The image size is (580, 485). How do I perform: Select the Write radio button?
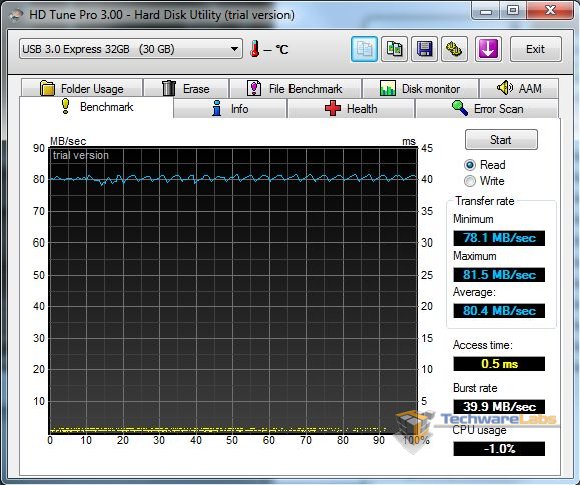click(x=469, y=181)
